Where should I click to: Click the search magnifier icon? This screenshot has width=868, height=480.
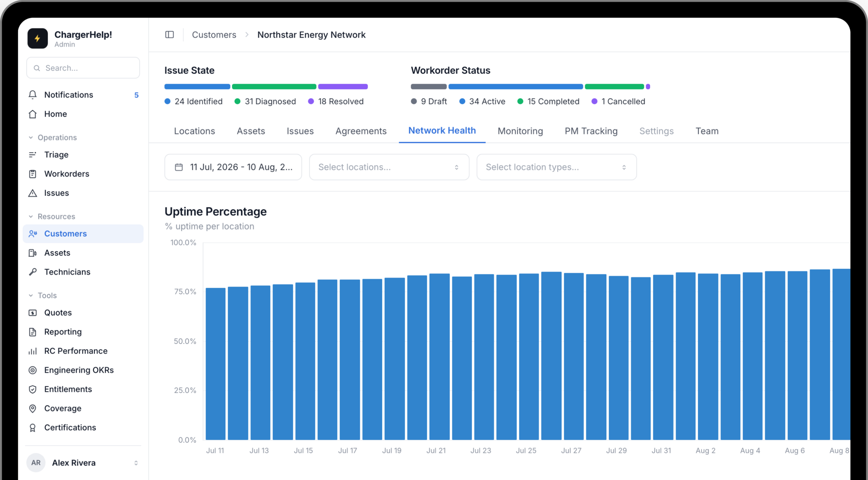tap(37, 68)
